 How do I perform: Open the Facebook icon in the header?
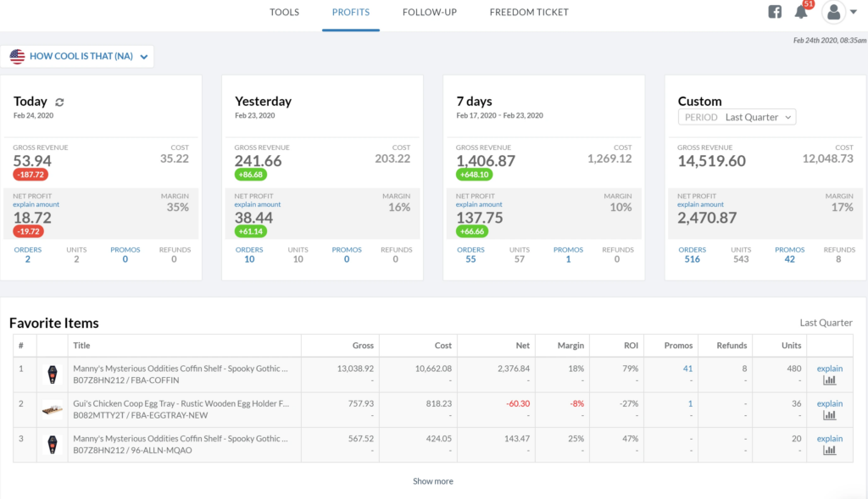click(775, 11)
